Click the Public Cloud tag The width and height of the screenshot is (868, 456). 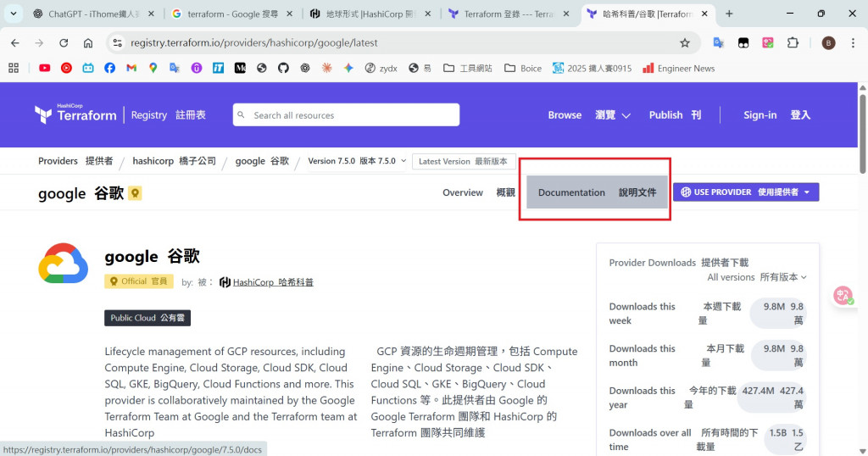click(147, 318)
